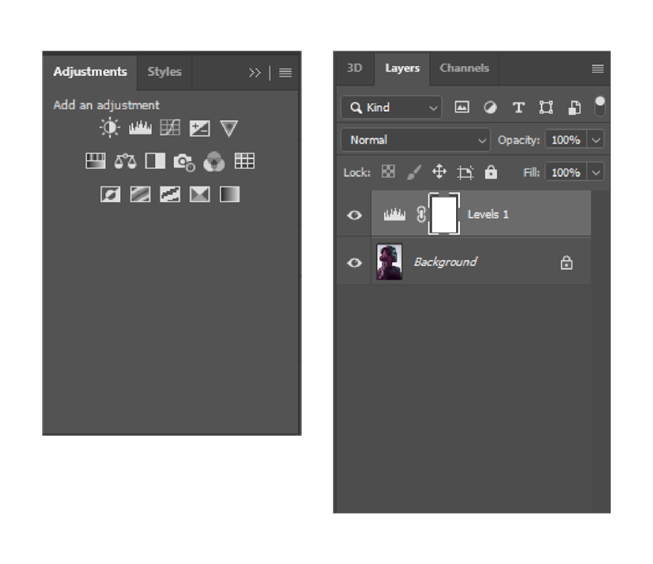Image resolution: width=653 pixels, height=564 pixels.
Task: Click the Opacity label
Action: point(518,140)
